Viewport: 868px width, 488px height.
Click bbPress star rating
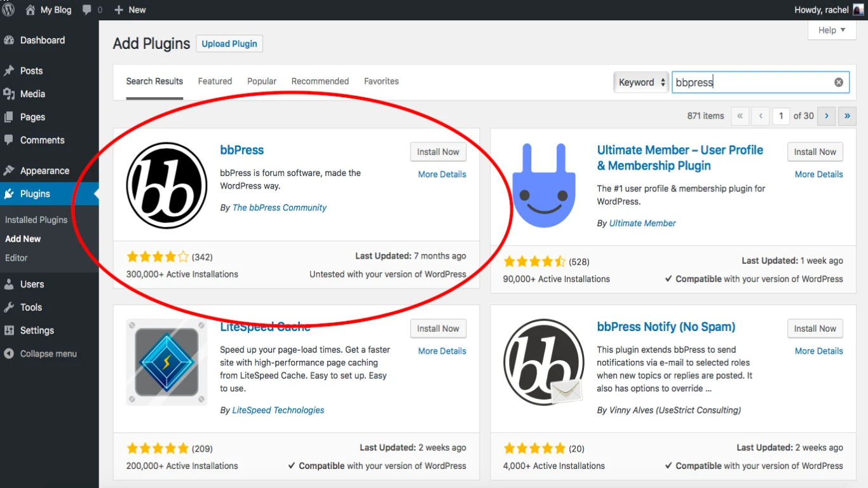158,257
